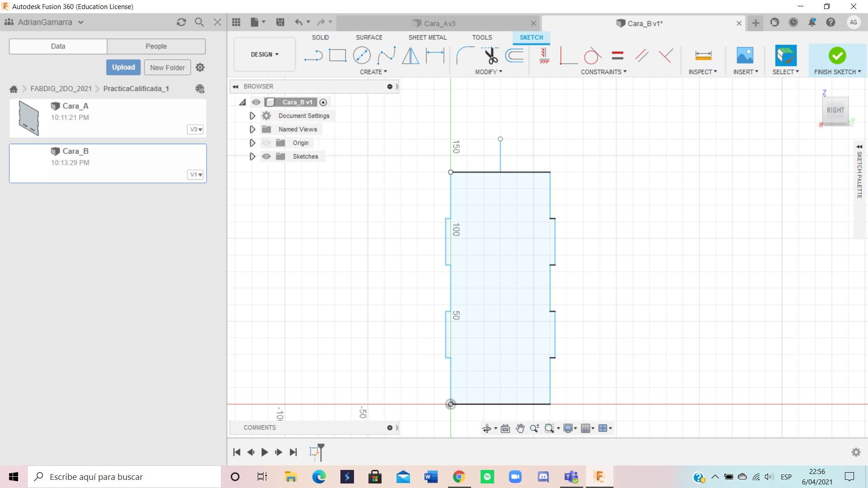Click the Upload button
Viewport: 868px width, 488px height.
[x=123, y=67]
